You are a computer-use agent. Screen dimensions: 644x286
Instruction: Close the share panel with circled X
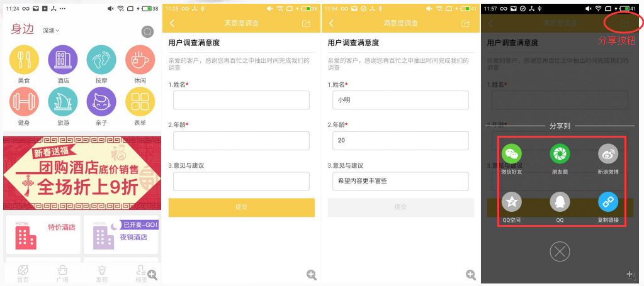click(x=560, y=252)
